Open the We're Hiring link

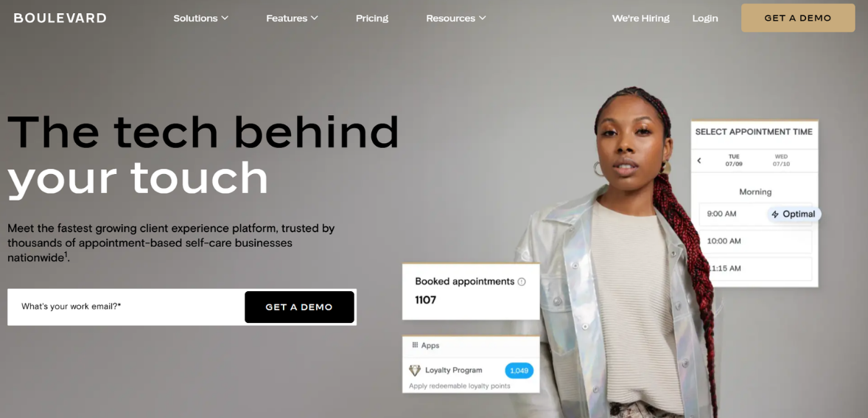[x=640, y=18]
